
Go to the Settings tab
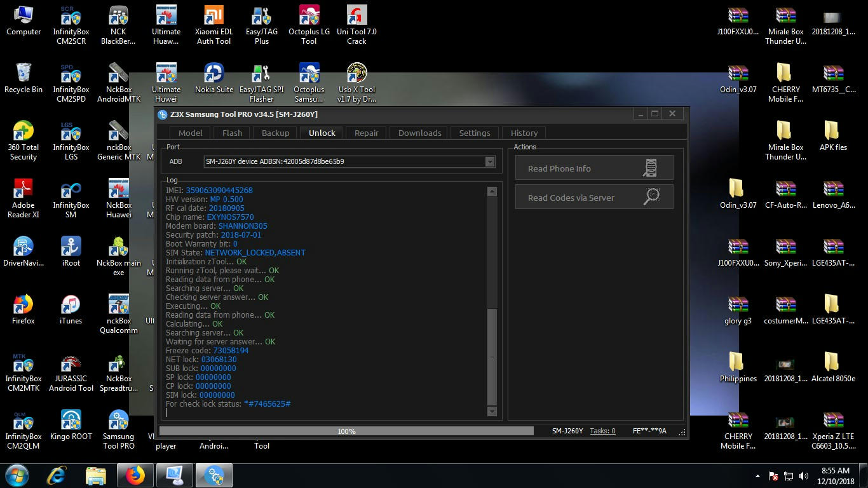pyautogui.click(x=475, y=133)
